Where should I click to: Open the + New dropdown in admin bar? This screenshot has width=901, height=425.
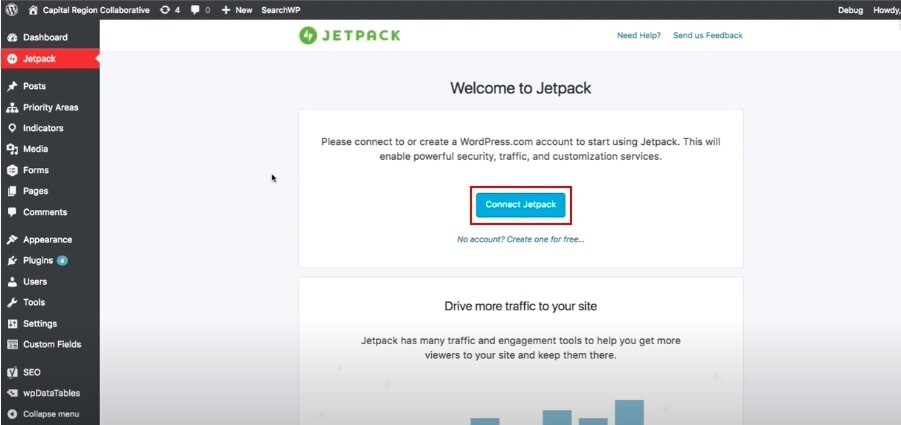[237, 10]
